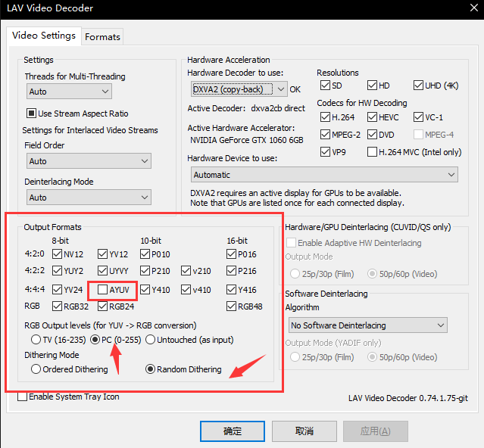Click the 取消 (Cancel) button
Viewport: 484px width, 448px height.
coord(304,431)
